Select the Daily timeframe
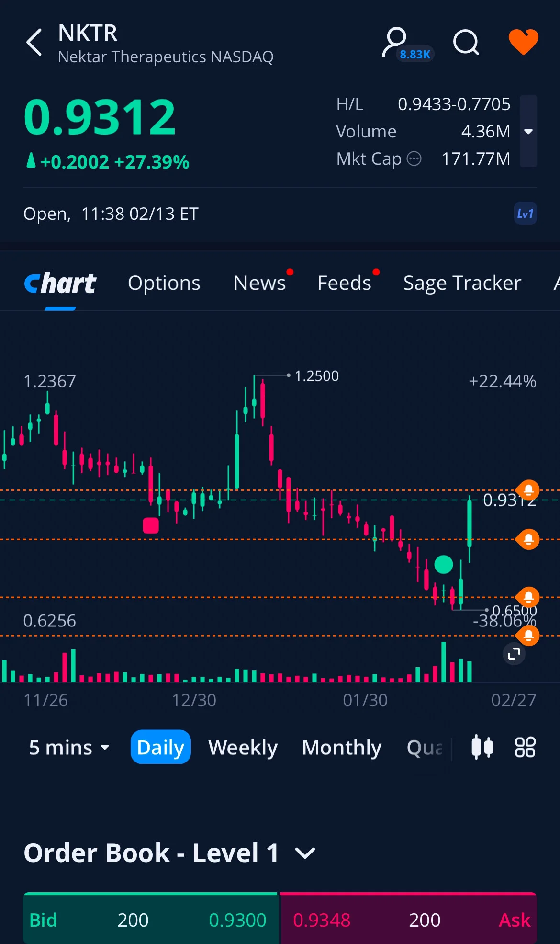The width and height of the screenshot is (560, 944). pos(161,747)
